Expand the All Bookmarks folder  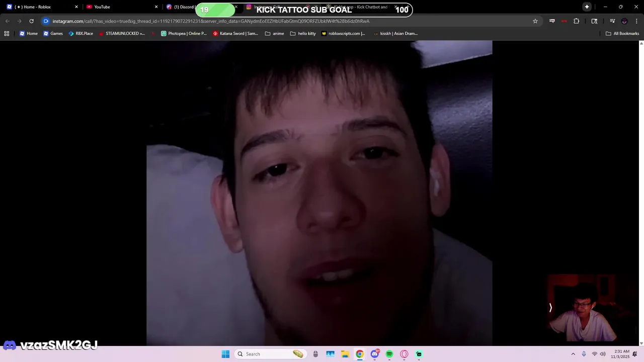point(622,34)
